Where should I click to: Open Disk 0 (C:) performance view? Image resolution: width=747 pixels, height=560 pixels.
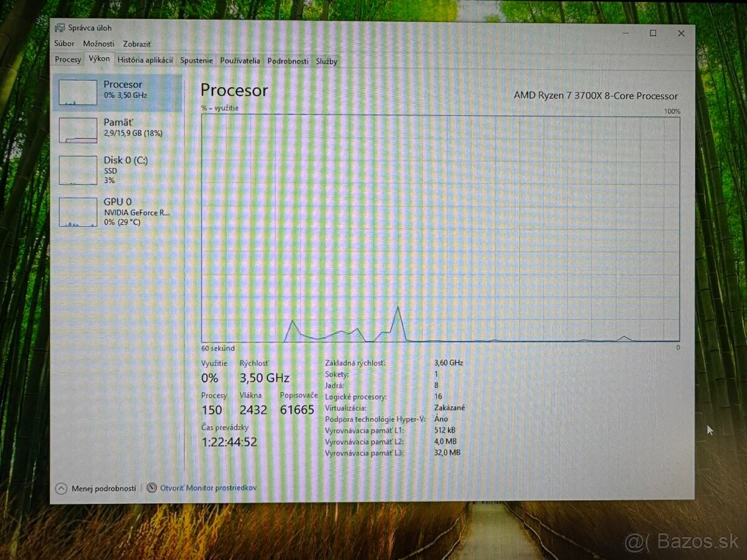click(118, 169)
